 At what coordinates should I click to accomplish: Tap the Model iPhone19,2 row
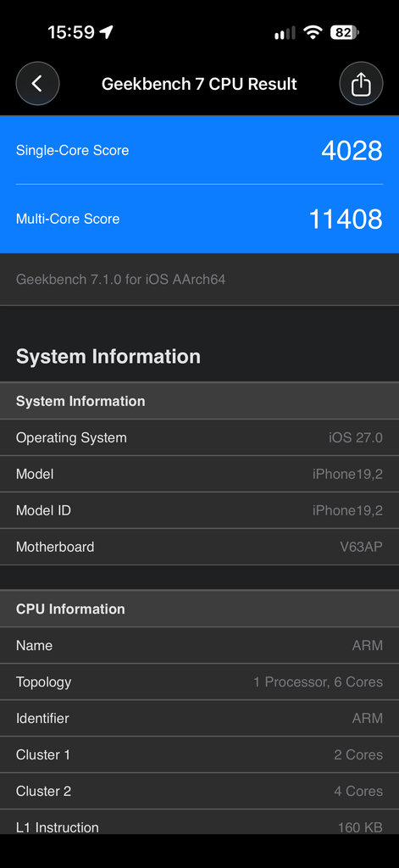click(199, 475)
